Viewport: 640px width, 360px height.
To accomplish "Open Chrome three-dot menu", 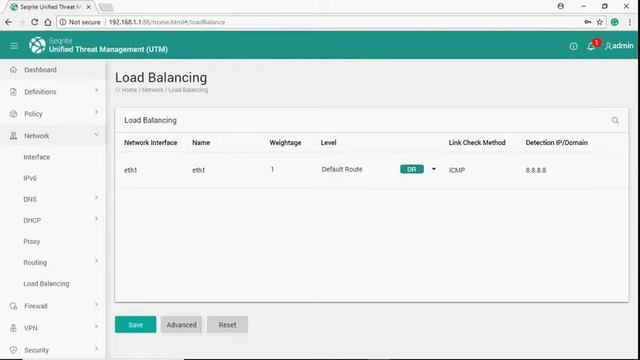I will (630, 22).
